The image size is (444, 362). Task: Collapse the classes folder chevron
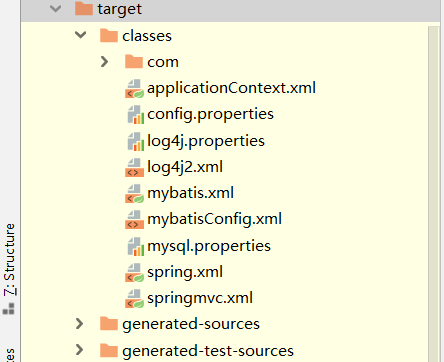pyautogui.click(x=81, y=35)
